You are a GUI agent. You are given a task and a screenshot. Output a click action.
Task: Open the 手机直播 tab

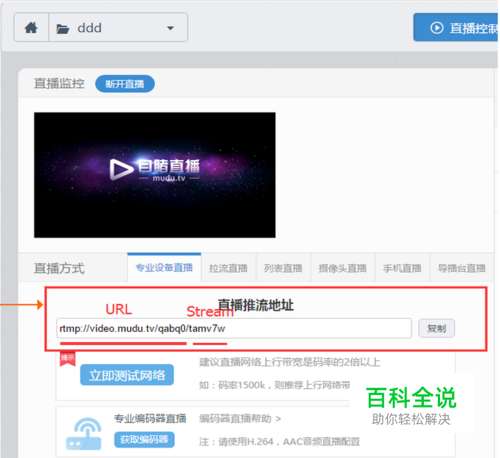tap(402, 268)
